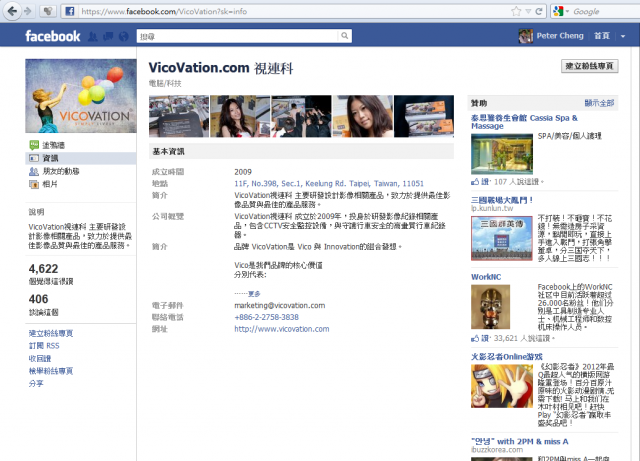Image resolution: width=640 pixels, height=461 pixels.
Task: Go to 首頁 home link
Action: pos(602,36)
